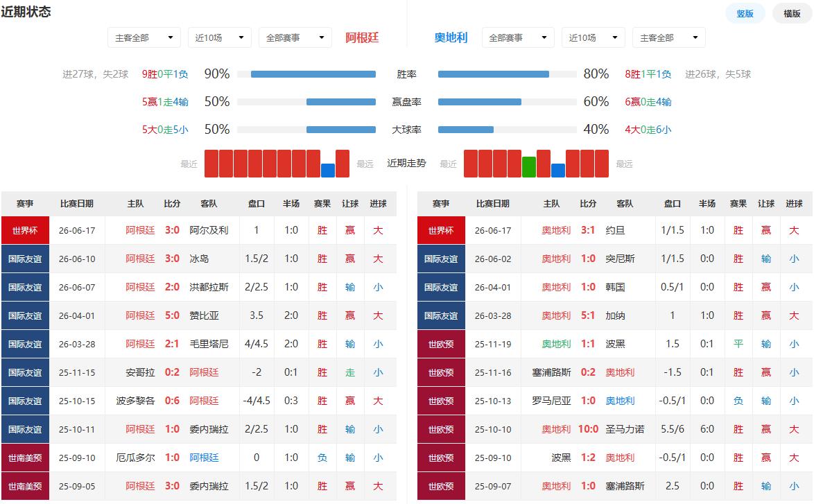Click opponent 约旦 in Austria table

[x=614, y=230]
